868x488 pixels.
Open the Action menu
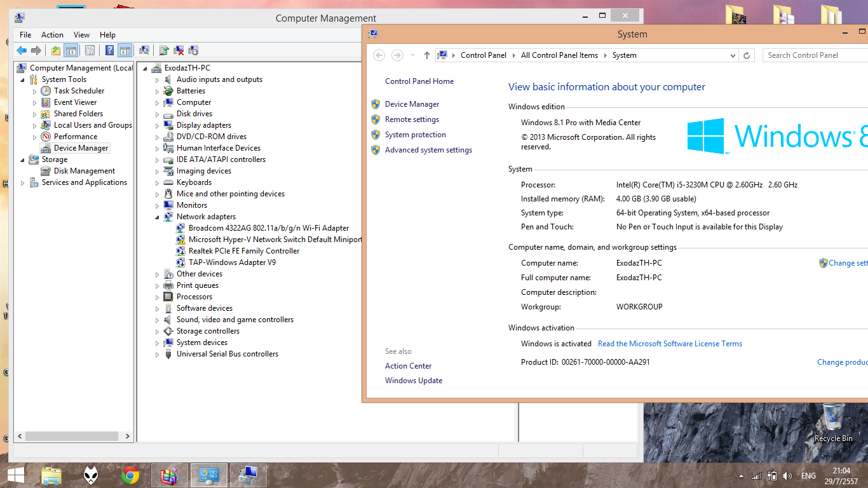pyautogui.click(x=52, y=35)
